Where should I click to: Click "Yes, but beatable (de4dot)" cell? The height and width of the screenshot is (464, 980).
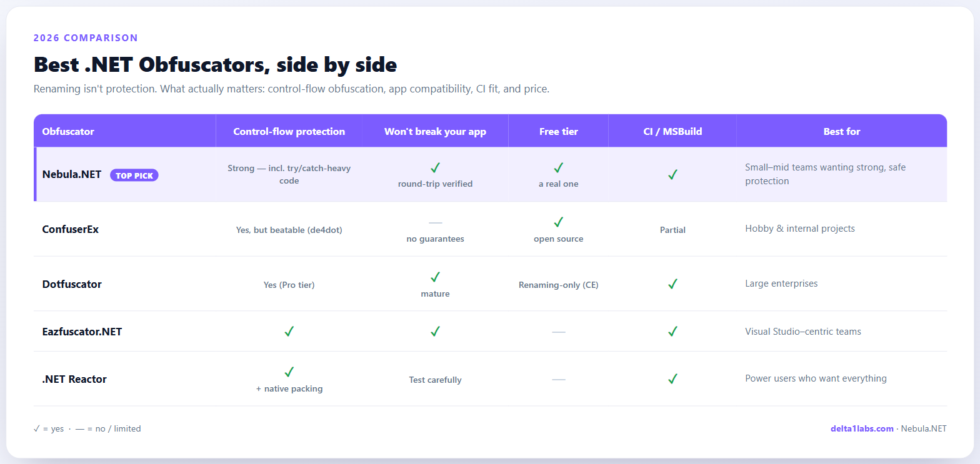coord(289,230)
